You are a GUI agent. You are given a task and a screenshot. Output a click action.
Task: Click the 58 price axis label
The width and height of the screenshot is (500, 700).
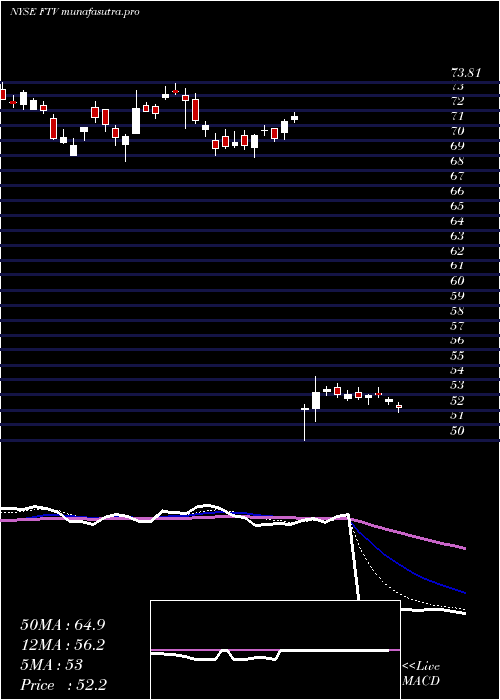(x=457, y=311)
